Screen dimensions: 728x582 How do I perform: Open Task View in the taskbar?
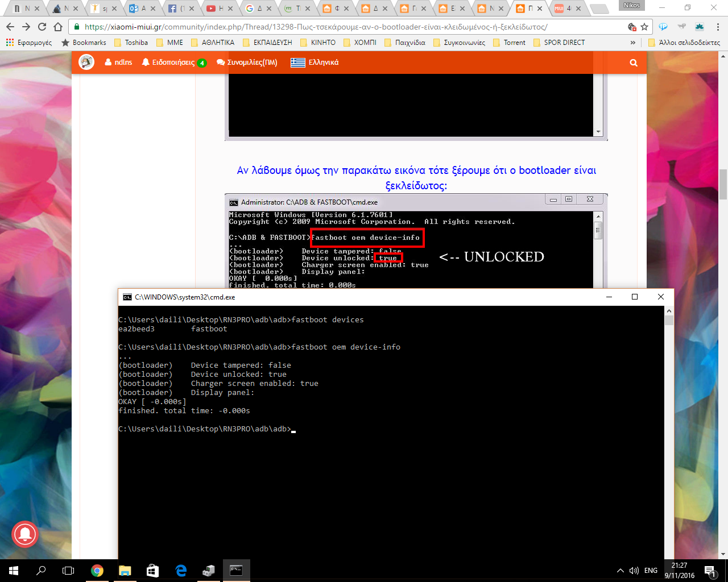coord(68,571)
